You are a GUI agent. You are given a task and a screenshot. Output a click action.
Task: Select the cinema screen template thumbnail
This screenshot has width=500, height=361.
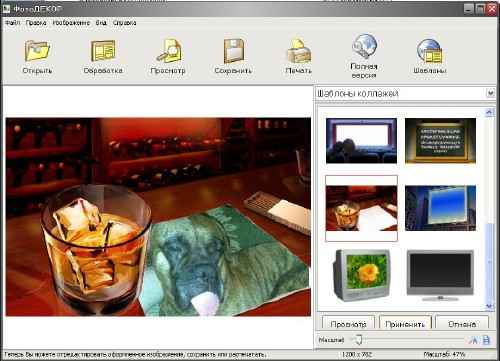361,141
